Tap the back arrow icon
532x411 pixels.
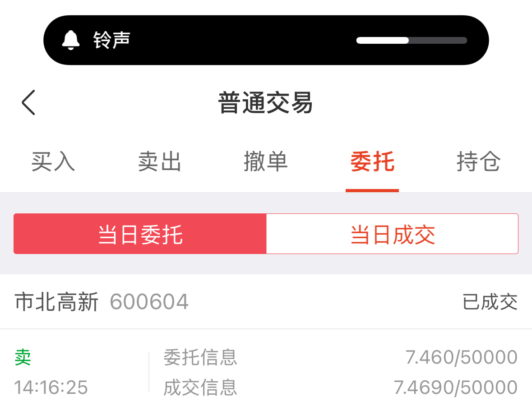coord(28,102)
